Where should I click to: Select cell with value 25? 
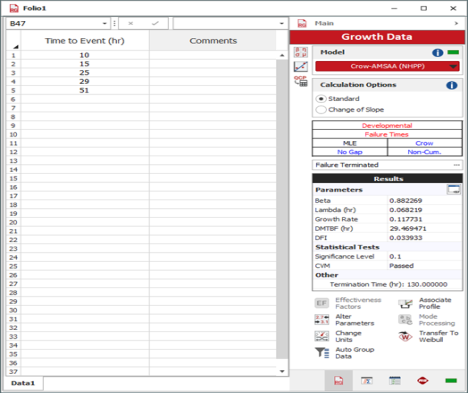85,73
